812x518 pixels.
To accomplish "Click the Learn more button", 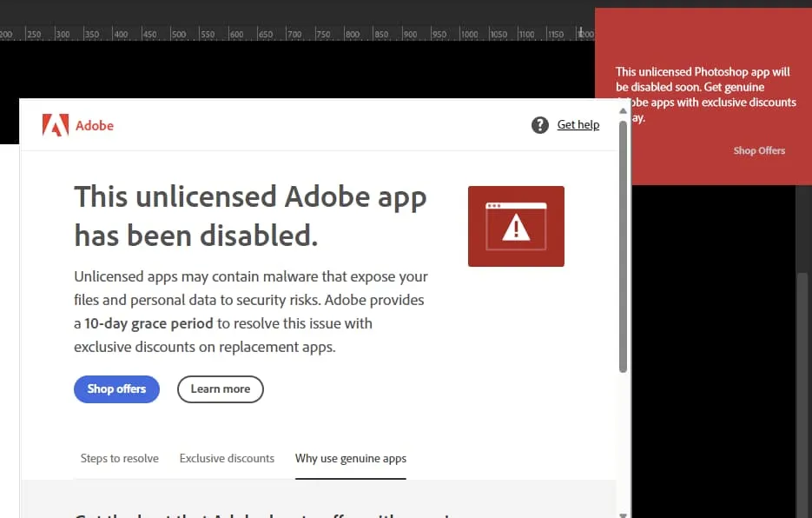I will point(220,388).
